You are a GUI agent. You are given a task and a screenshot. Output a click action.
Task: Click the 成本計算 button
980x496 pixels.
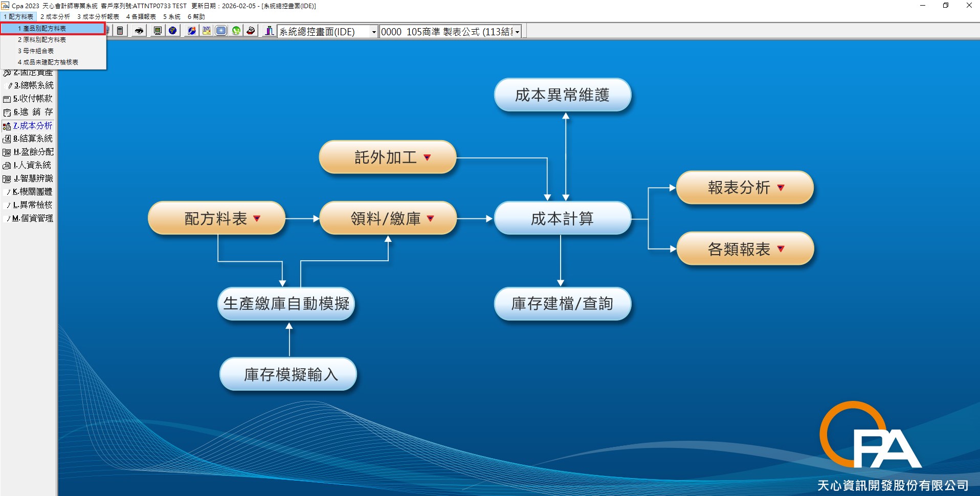coord(563,219)
